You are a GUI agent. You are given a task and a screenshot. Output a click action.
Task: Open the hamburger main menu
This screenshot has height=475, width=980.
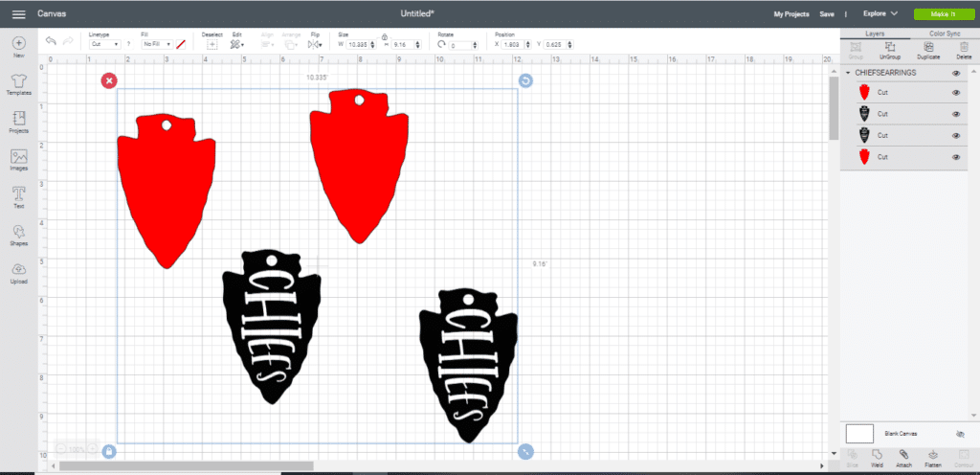(18, 14)
